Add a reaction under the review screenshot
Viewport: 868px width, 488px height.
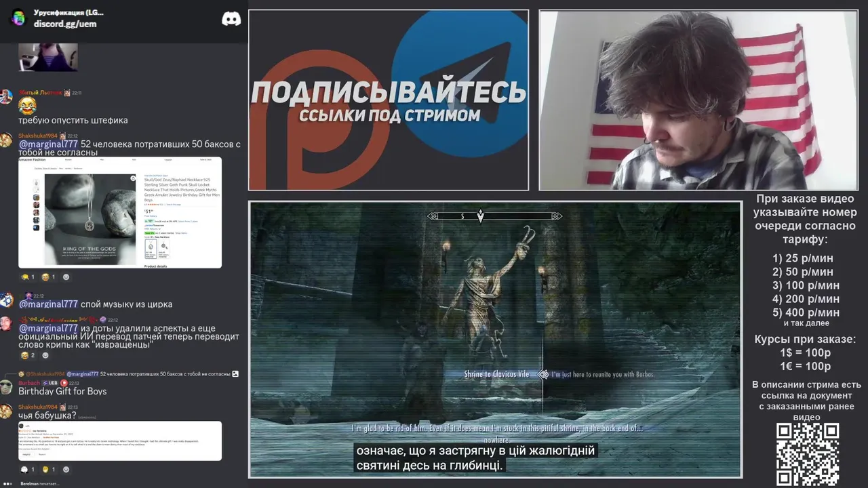[x=66, y=470]
